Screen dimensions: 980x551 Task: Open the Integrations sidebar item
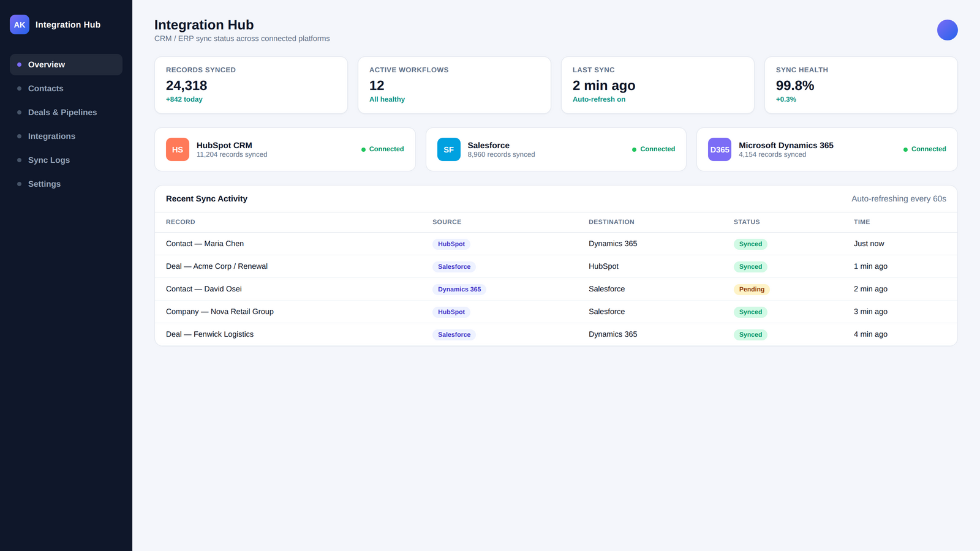[x=66, y=136]
